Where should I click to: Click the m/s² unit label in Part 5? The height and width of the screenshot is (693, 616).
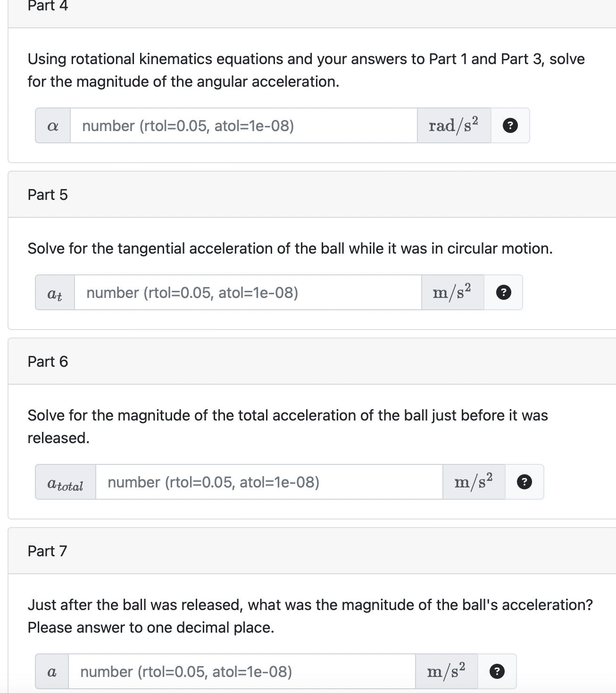451,293
